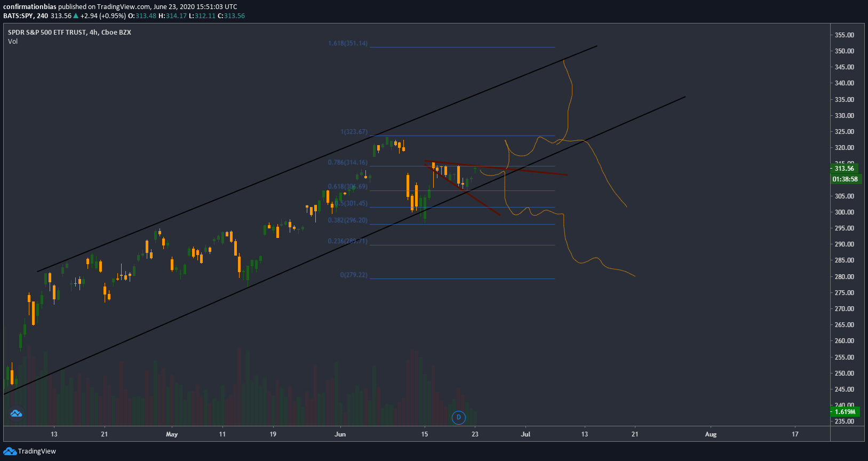
Task: Click the 1(323.67) Fibonacci level label
Action: tap(354, 131)
